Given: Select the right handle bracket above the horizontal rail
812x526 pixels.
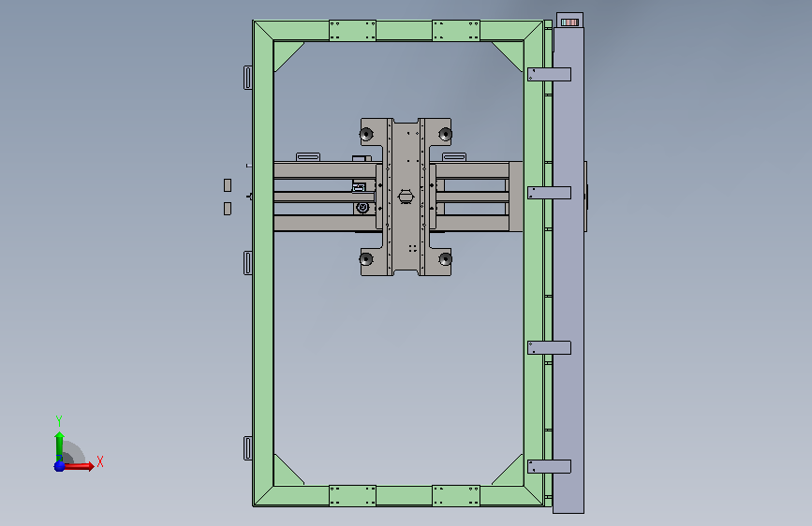Looking at the screenshot, I should click(454, 157).
